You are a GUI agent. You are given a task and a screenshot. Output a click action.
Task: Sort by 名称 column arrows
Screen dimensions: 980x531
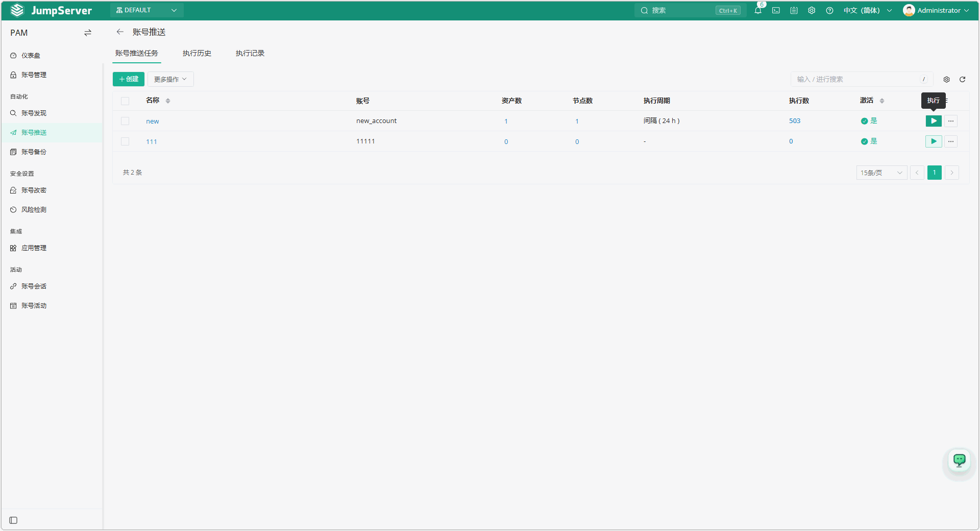point(168,101)
